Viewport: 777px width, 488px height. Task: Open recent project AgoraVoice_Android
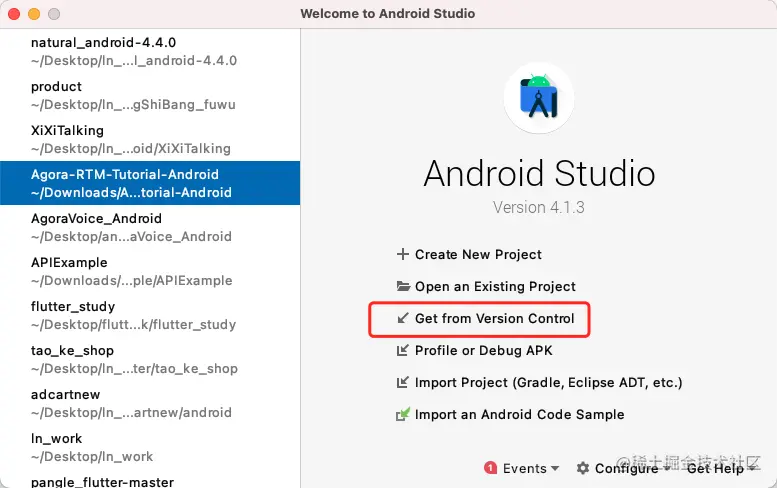click(150, 227)
